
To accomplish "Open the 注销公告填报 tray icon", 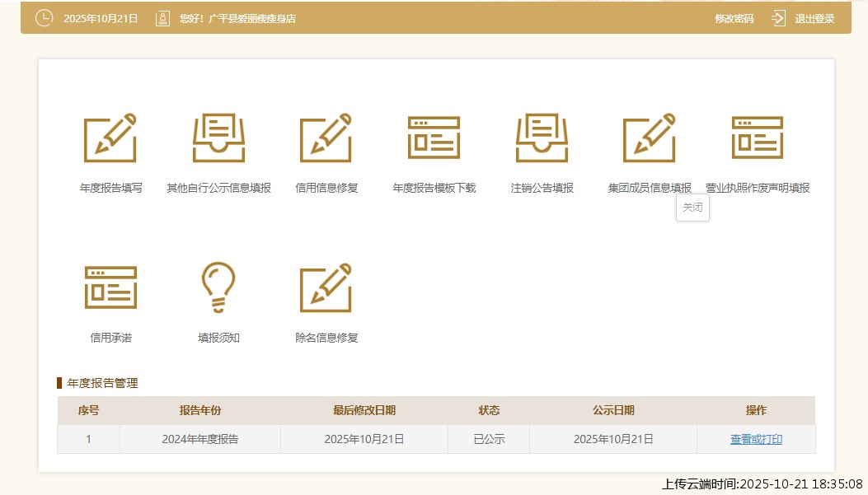I will (542, 138).
